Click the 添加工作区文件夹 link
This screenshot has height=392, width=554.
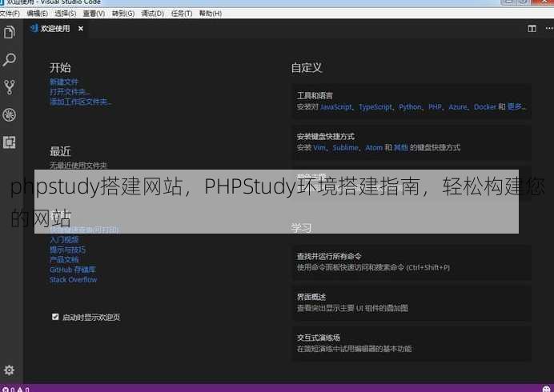pos(80,102)
